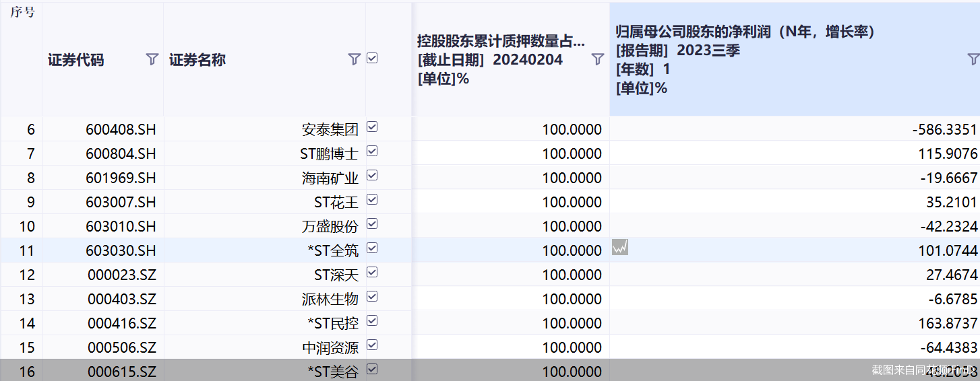This screenshot has width=980, height=381.
Task: Select security name *ST全筑
Action: tap(333, 250)
